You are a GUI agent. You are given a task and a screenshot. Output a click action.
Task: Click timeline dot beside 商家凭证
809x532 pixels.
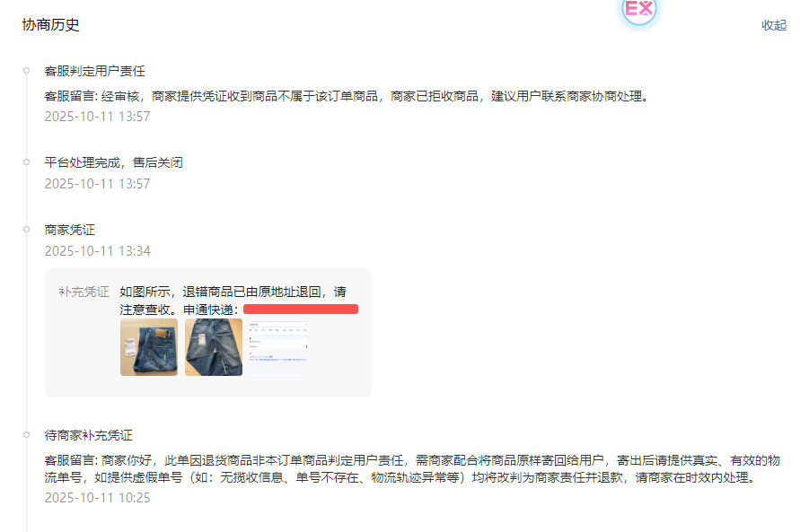[x=26, y=230]
